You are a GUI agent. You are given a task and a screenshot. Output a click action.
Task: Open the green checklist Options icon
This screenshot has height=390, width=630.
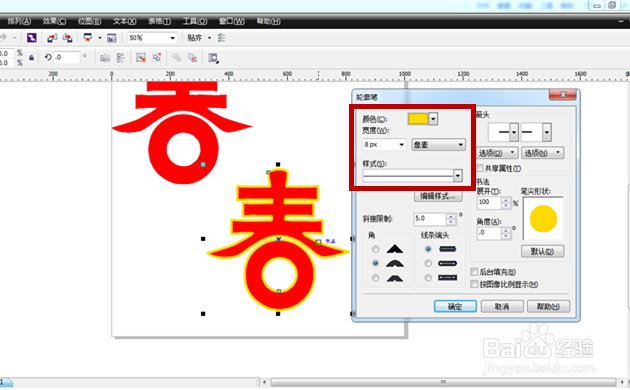221,38
